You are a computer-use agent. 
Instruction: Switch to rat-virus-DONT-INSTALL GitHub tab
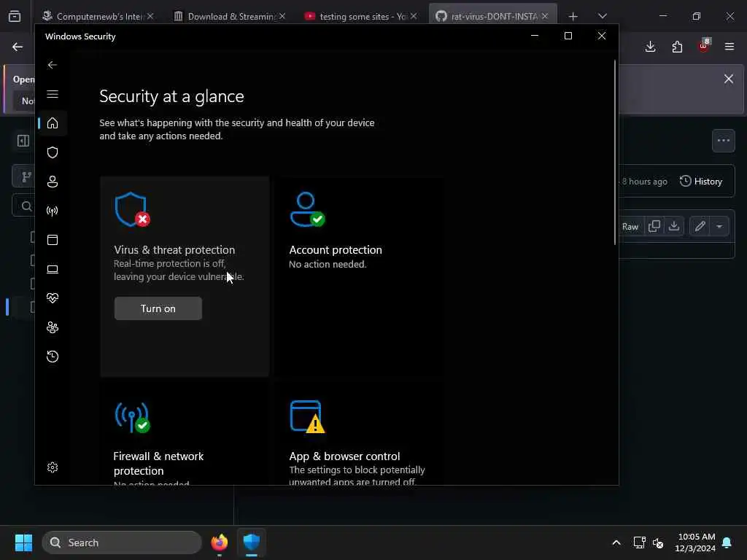pos(493,16)
